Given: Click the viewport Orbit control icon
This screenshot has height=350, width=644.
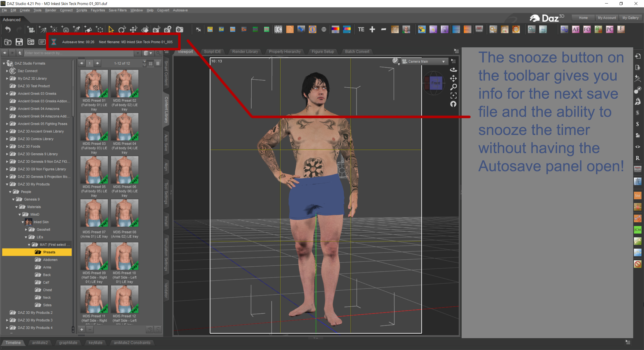Looking at the screenshot, I should [x=453, y=70].
